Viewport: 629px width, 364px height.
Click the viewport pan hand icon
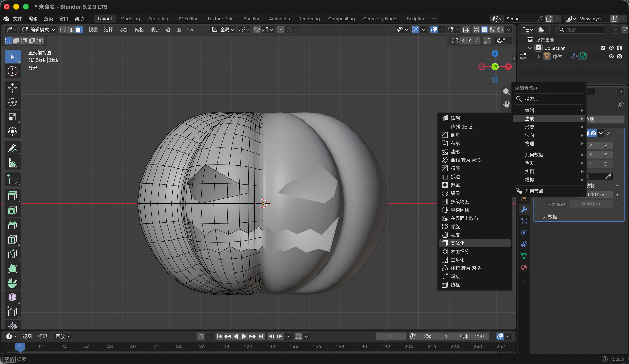coord(506,104)
